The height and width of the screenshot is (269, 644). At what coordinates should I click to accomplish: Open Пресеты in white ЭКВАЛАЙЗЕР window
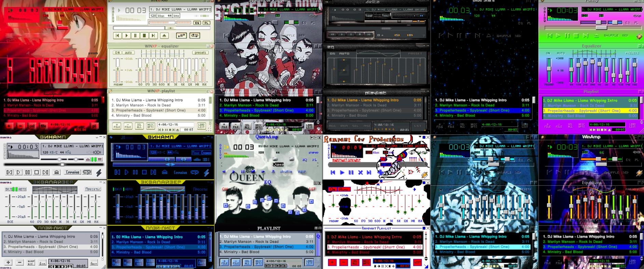(93, 189)
